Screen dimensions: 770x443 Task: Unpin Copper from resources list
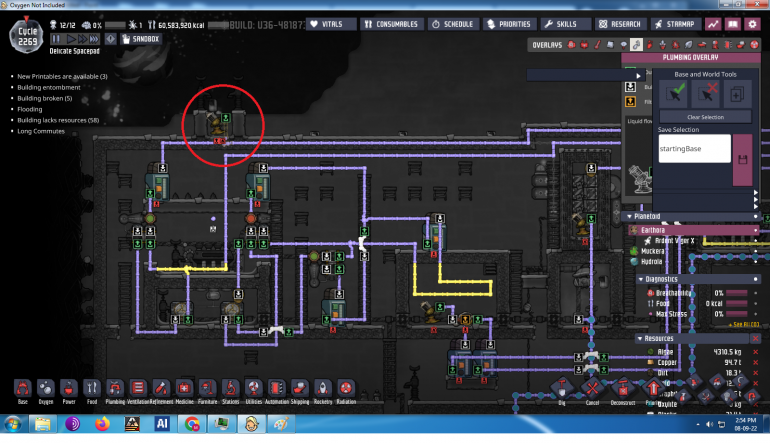[755, 362]
